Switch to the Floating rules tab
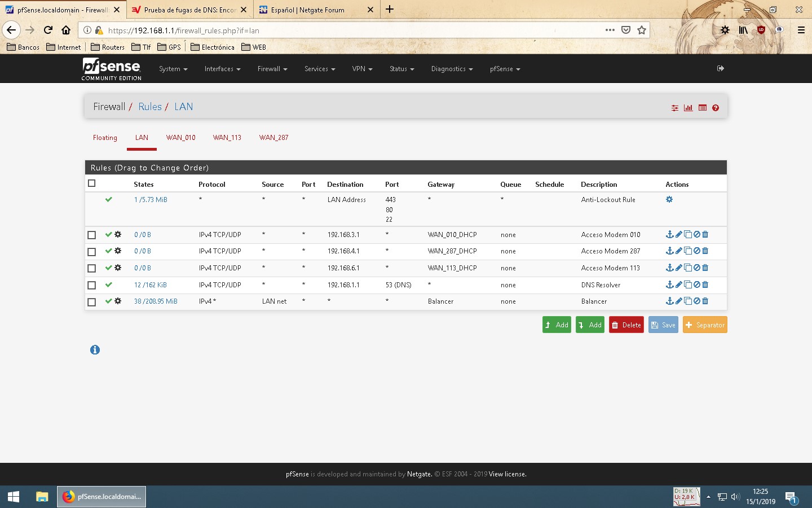Image resolution: width=812 pixels, height=508 pixels. pos(105,138)
